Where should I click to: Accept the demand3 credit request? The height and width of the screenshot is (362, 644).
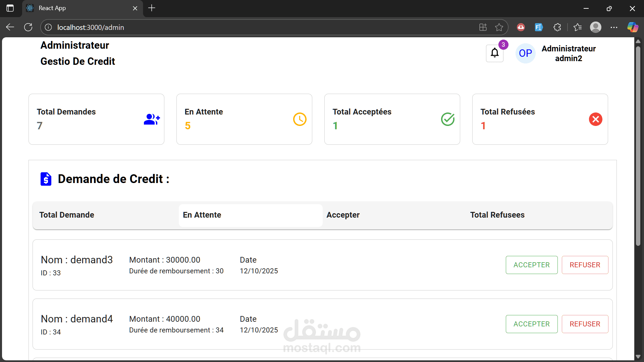point(532,265)
